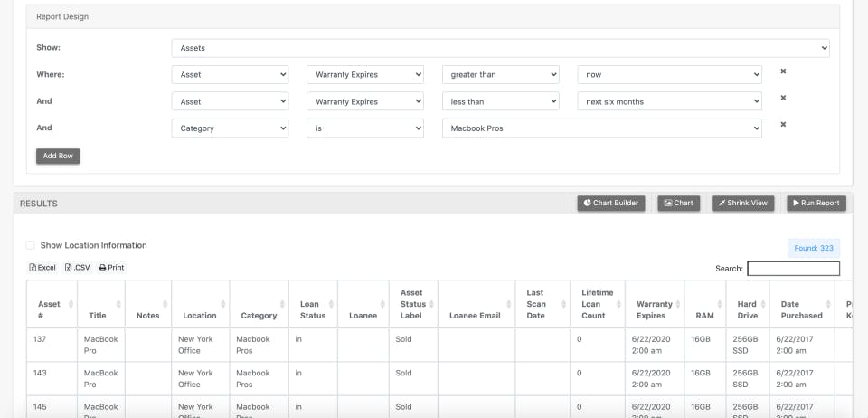Open the 'less than' operator dropdown
The height and width of the screenshot is (418, 868).
(x=500, y=102)
